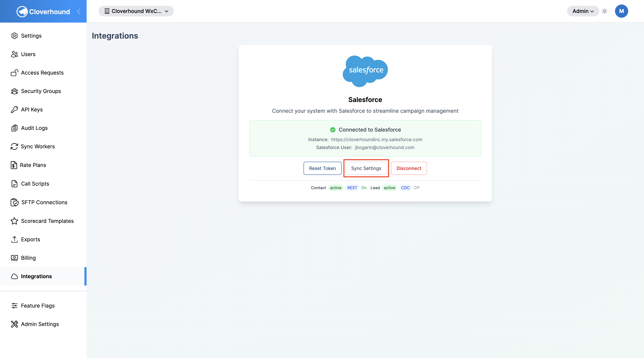This screenshot has width=644, height=358.
Task: Go to Settings menu item
Action: pyautogui.click(x=43, y=36)
